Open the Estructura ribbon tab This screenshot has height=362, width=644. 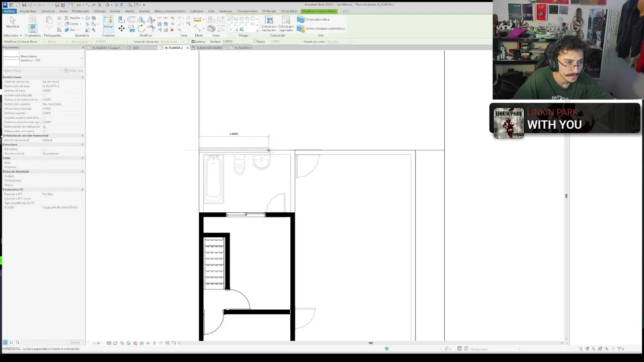(x=48, y=11)
